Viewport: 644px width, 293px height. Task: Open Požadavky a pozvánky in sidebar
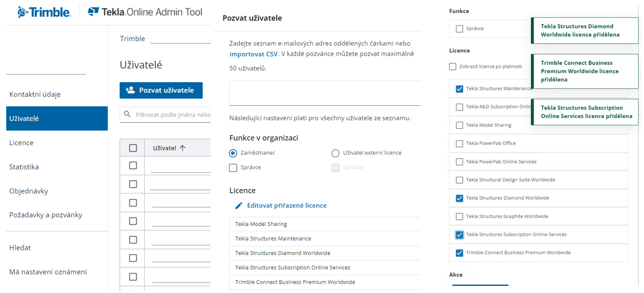(x=45, y=215)
